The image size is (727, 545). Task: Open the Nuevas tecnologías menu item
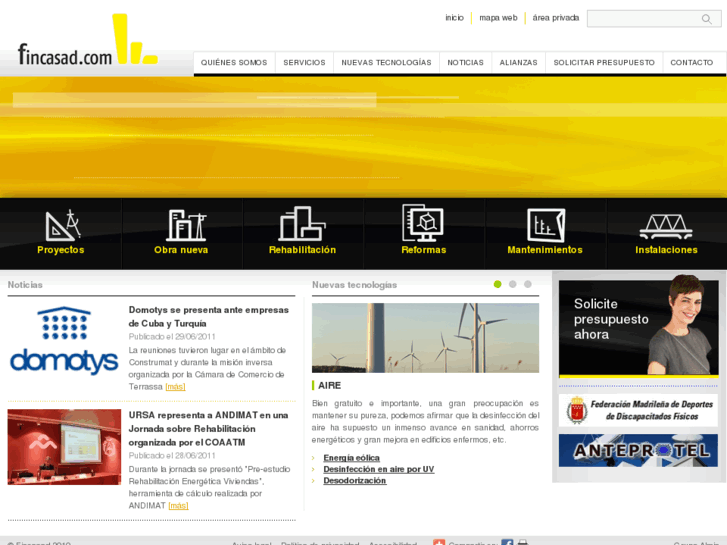coord(386,63)
